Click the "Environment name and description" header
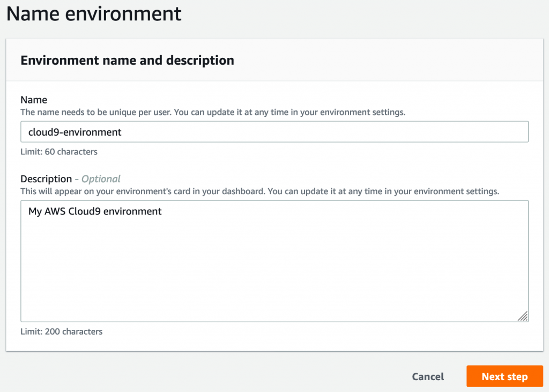 tap(127, 61)
